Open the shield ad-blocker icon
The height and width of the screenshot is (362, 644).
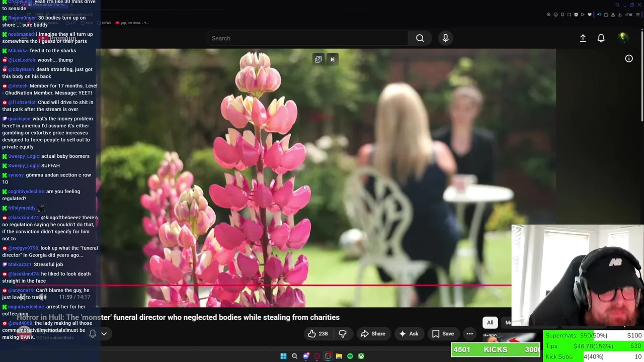[x=576, y=15]
